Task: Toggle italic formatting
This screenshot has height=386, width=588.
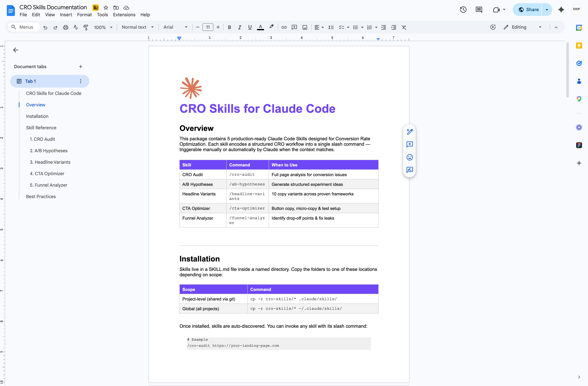Action: 240,27
